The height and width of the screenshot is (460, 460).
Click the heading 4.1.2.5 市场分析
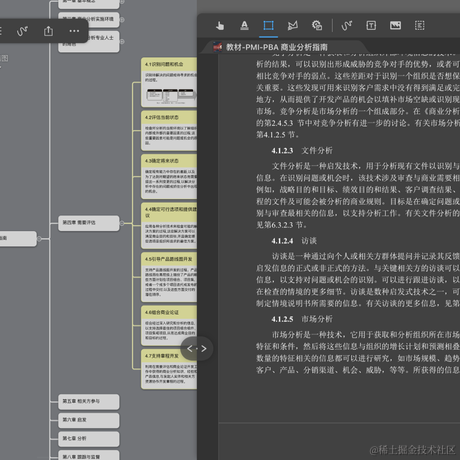pos(302,319)
